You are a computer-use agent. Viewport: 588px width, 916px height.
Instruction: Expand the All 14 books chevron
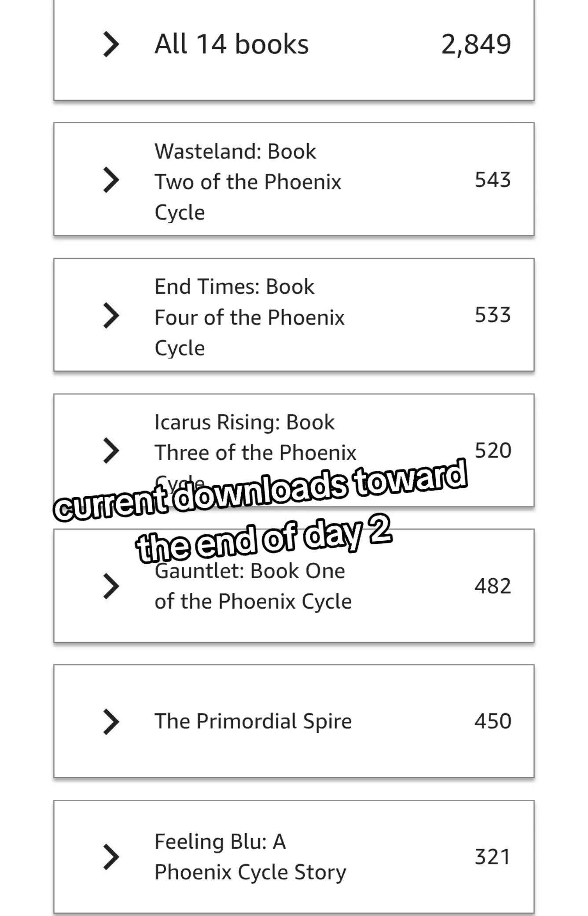tap(111, 44)
